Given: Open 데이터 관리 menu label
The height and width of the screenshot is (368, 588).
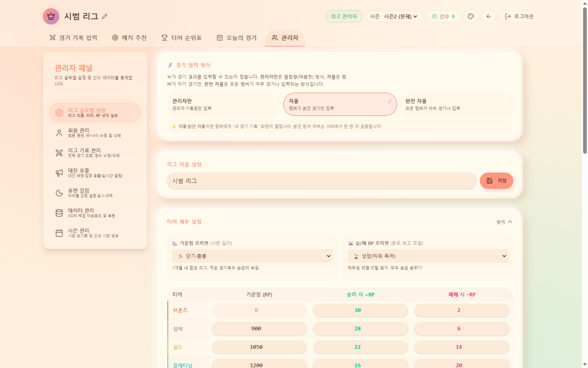Looking at the screenshot, I should [x=81, y=211].
